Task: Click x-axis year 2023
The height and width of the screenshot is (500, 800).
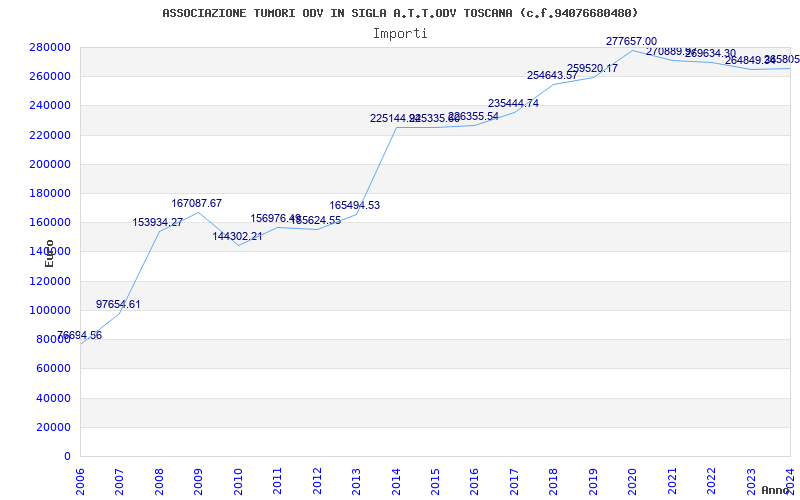Action: pos(751,482)
